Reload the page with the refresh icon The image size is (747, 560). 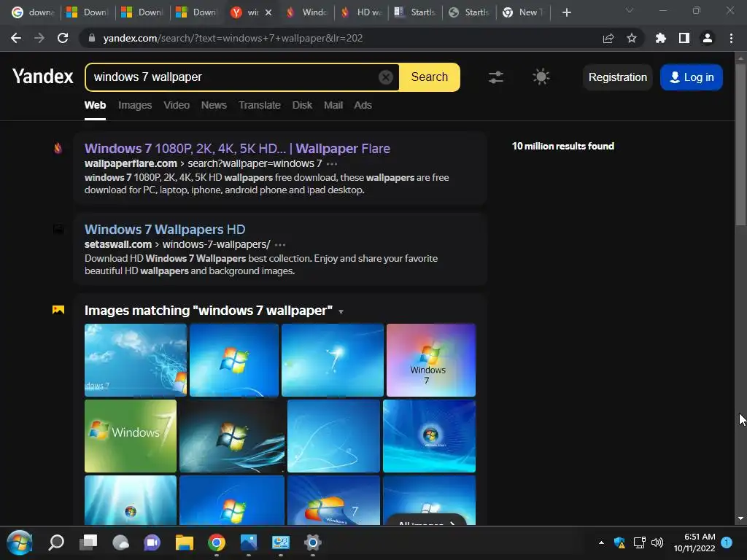63,38
